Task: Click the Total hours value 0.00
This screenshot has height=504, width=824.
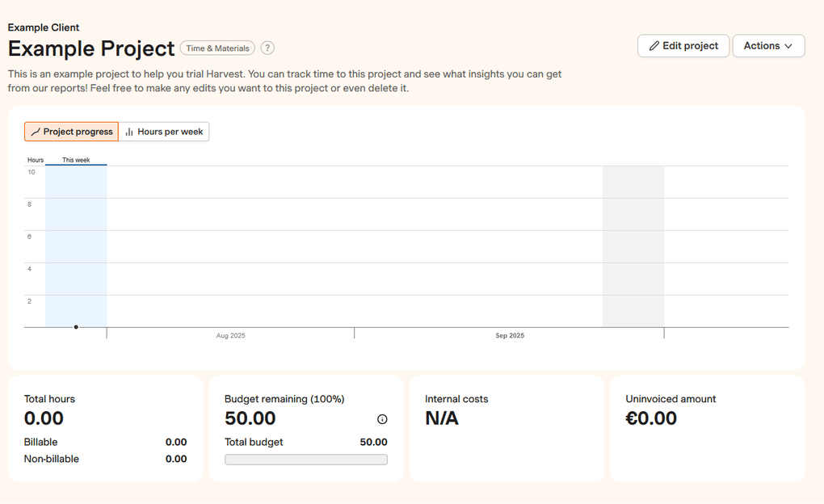Action: click(44, 418)
